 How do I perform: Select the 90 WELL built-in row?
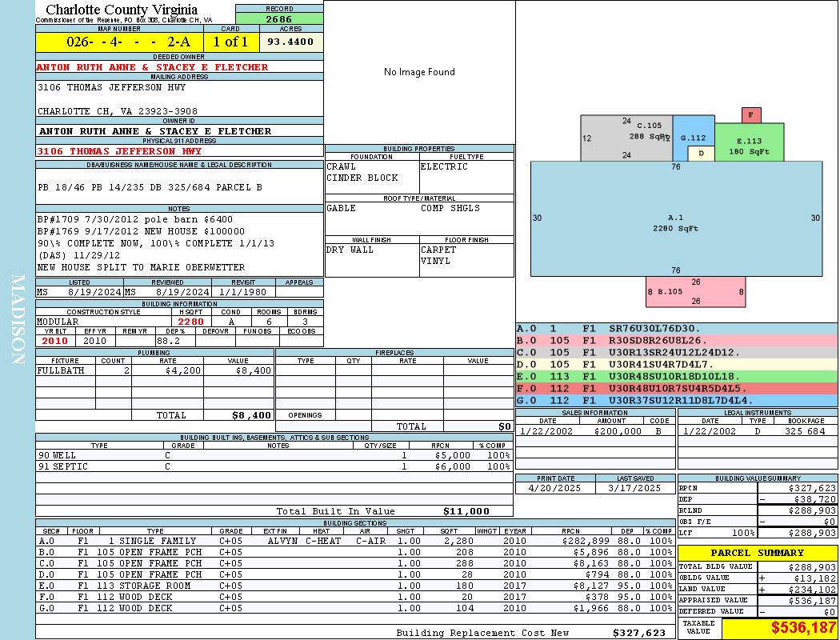[x=274, y=455]
